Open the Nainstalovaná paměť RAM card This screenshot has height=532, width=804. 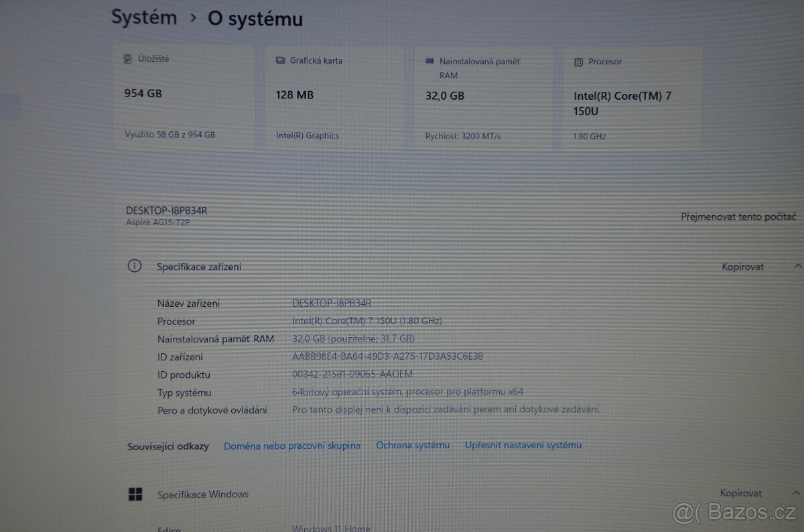tap(484, 98)
